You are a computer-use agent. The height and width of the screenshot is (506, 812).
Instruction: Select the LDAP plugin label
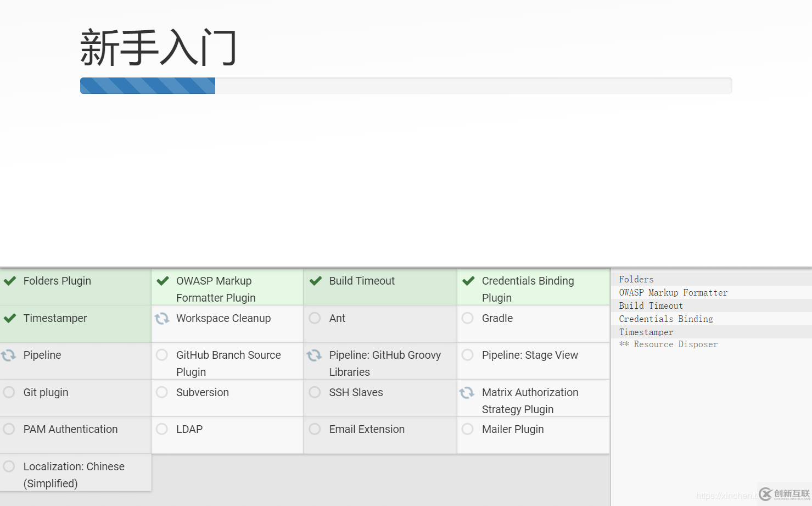189,429
